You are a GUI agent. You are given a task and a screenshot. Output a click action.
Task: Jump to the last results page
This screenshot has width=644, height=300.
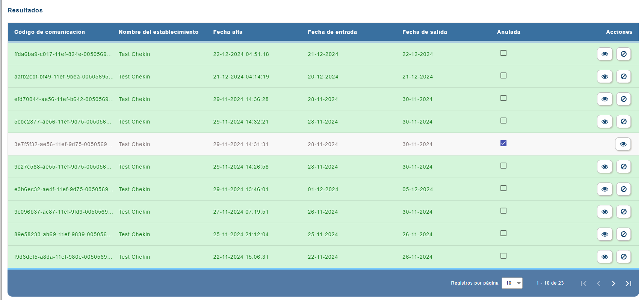click(628, 283)
